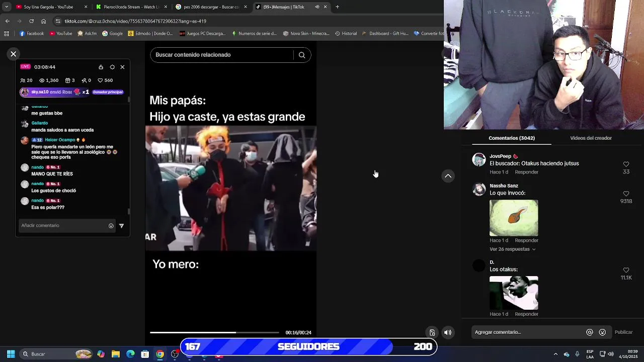Open emoji picker in live chat input
This screenshot has width=644, height=362.
pyautogui.click(x=111, y=226)
